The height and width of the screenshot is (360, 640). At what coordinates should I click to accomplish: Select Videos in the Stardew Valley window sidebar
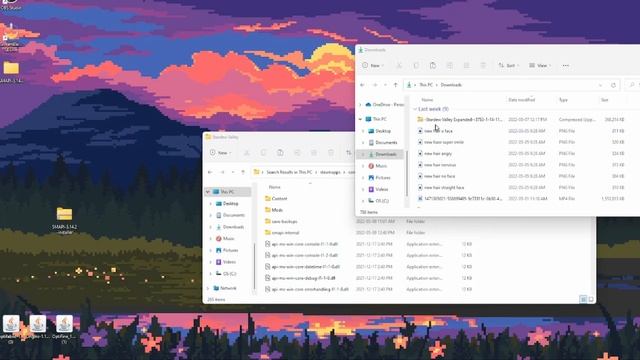coord(226,262)
